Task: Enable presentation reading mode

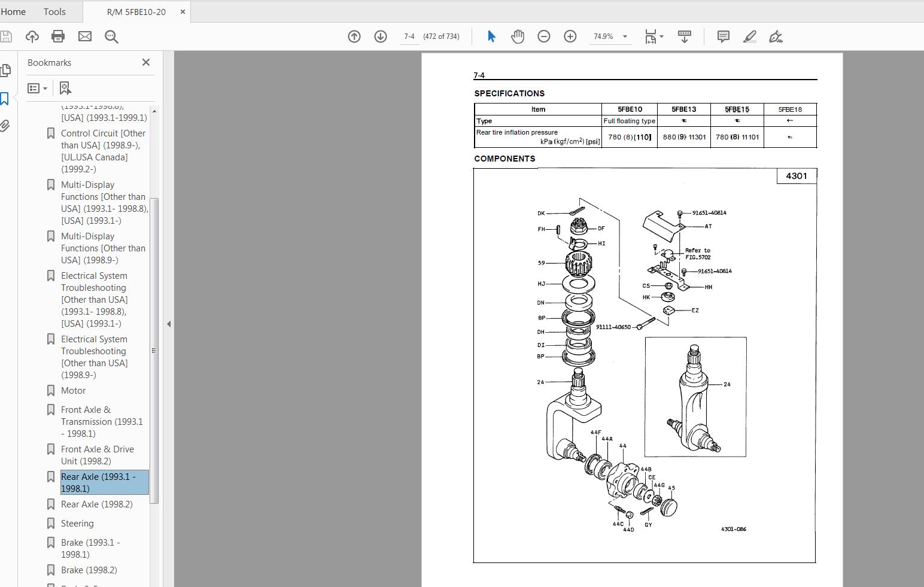Action: point(684,37)
